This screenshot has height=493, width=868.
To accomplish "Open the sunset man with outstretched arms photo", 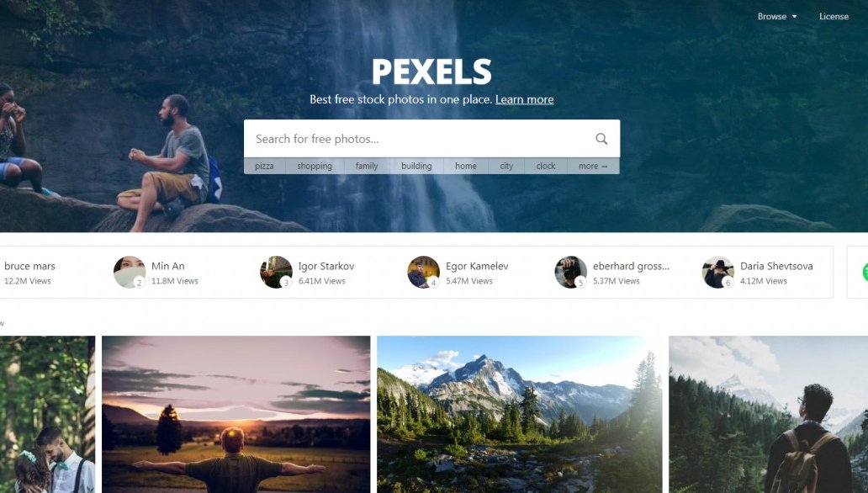I will pyautogui.click(x=236, y=415).
